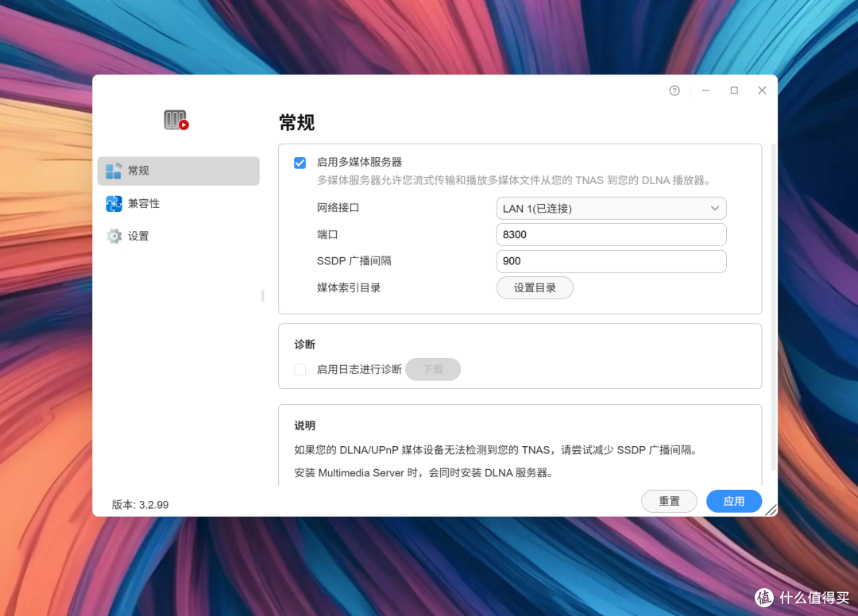Switch to the 兼容性 section

click(179, 204)
